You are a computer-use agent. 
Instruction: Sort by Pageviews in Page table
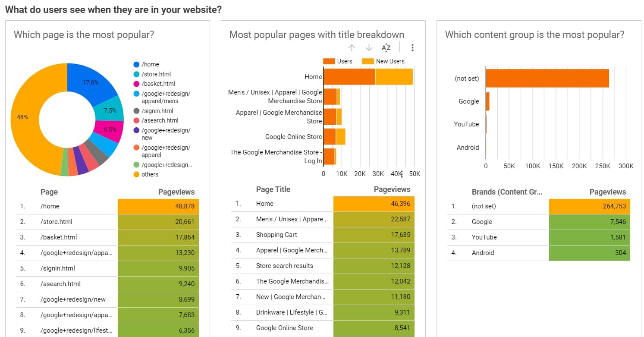[176, 192]
